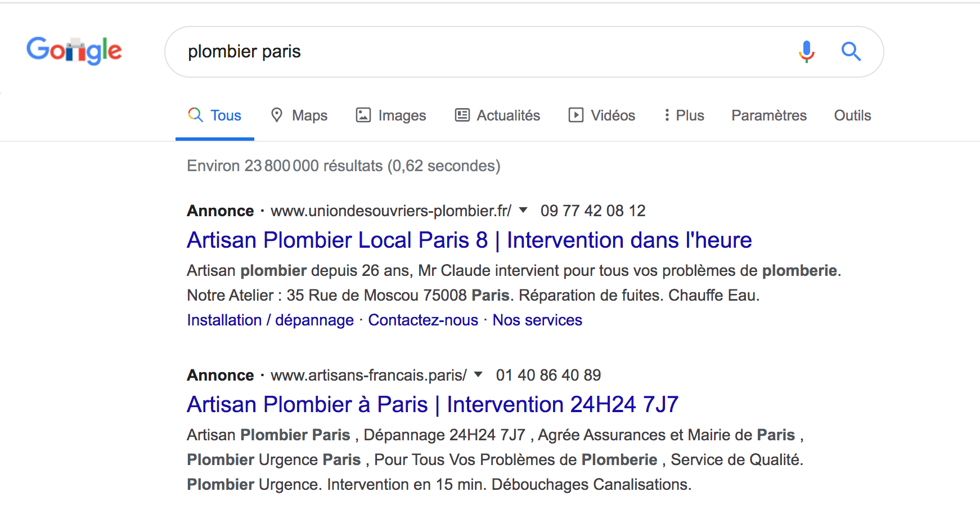Click the three-dot Plus icon

[x=667, y=115]
